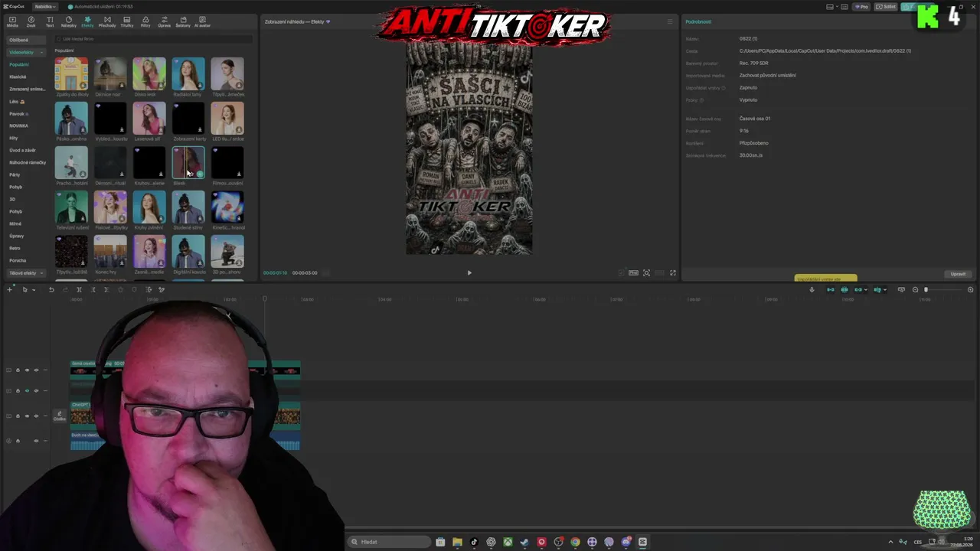Lock the Duch audio track
980x551 pixels.
pyautogui.click(x=18, y=441)
